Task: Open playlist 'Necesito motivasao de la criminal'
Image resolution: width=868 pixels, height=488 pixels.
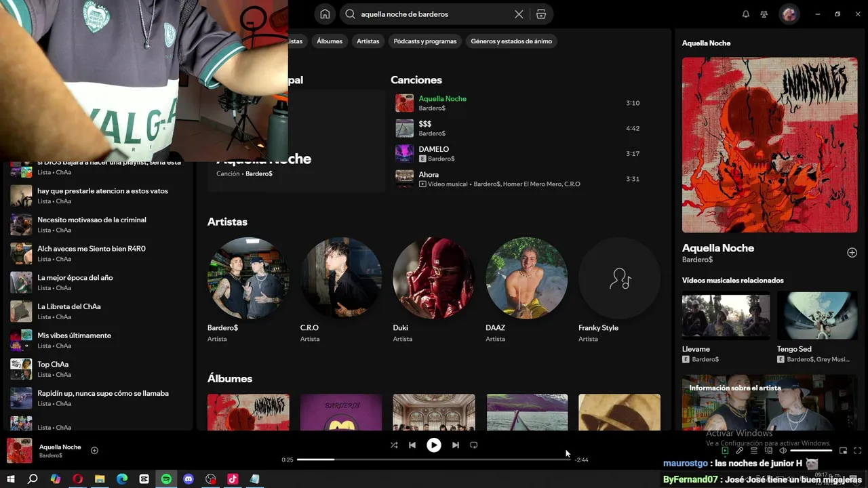Action: coord(98,224)
